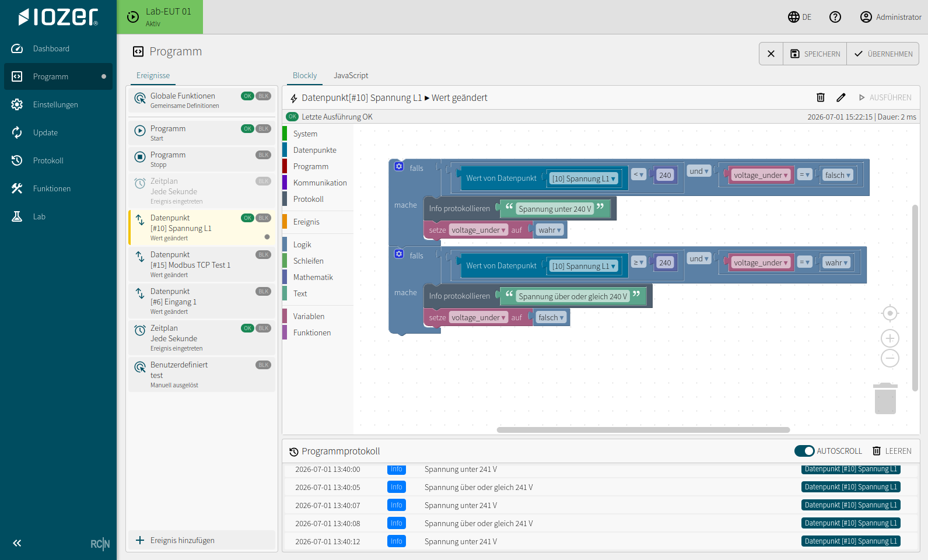This screenshot has width=928, height=560.
Task: Open Variablen toolbox category
Action: coord(318,316)
